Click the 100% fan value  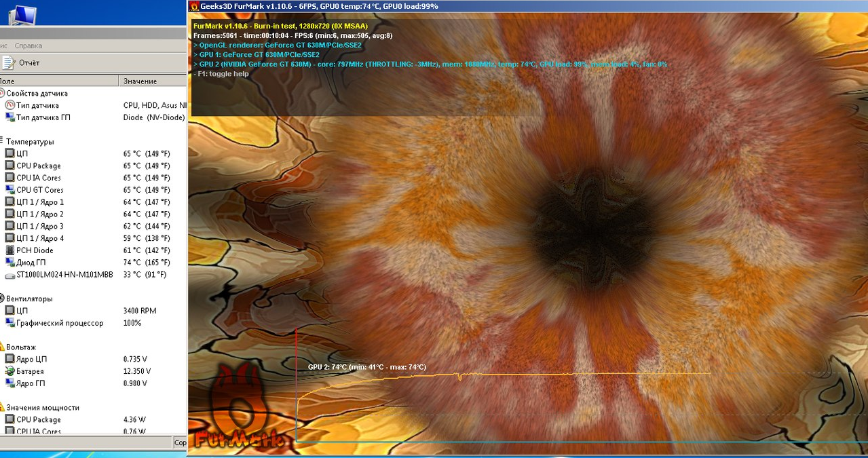tap(132, 323)
